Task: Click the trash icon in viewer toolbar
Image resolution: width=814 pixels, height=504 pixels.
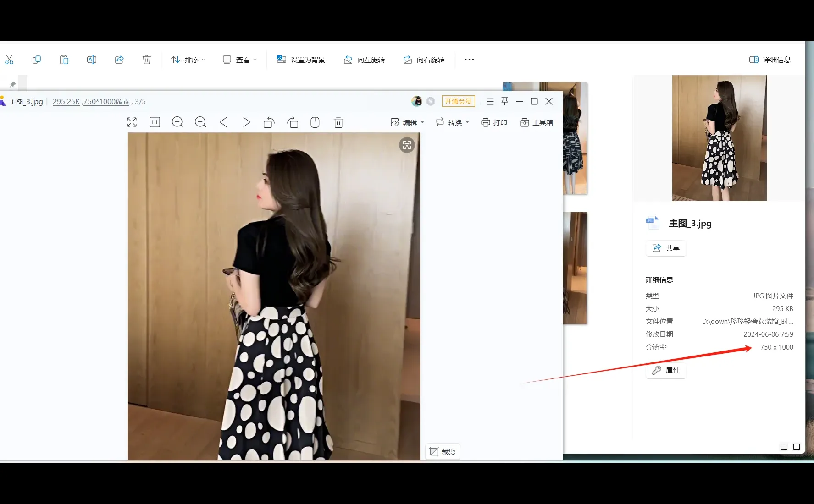Action: (x=338, y=122)
